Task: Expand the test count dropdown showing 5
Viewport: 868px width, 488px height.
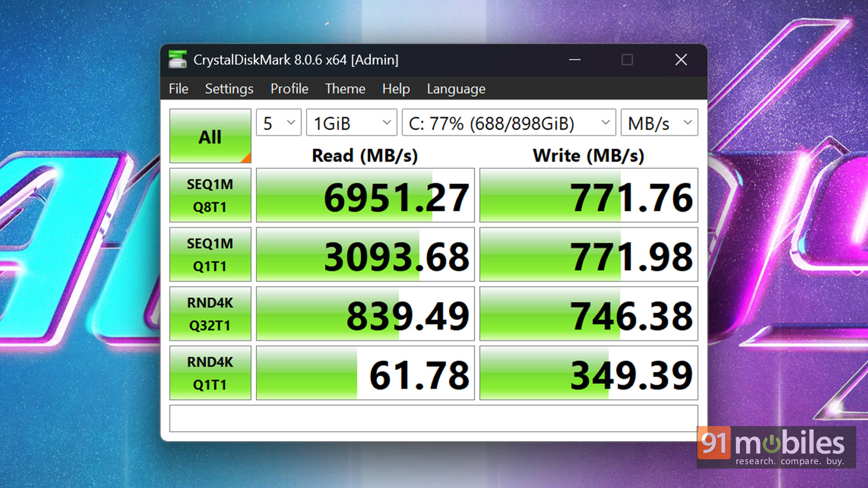Action: tap(278, 122)
